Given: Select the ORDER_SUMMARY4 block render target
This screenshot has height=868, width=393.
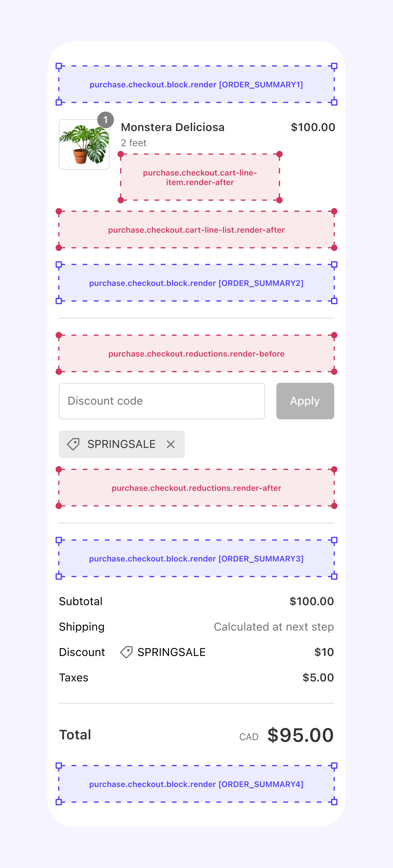Looking at the screenshot, I should [196, 784].
